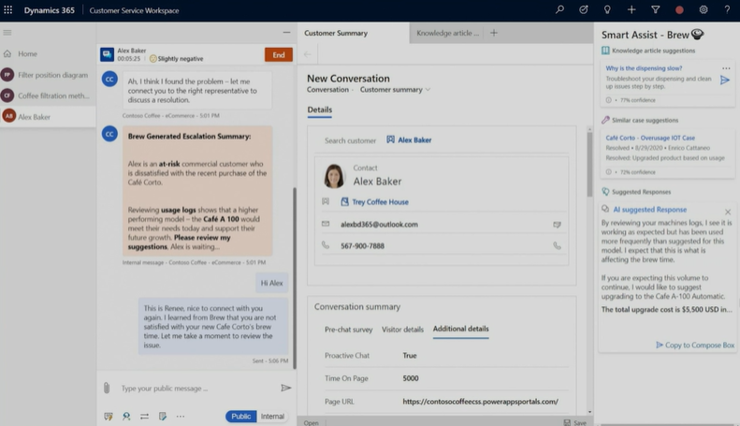Add a new application tab
This screenshot has width=740, height=426.
tap(494, 33)
